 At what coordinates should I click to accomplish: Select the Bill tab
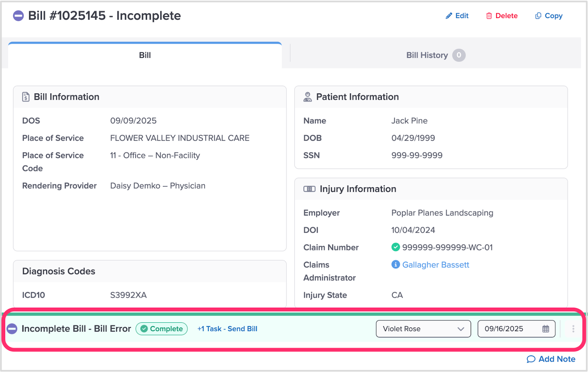[145, 55]
